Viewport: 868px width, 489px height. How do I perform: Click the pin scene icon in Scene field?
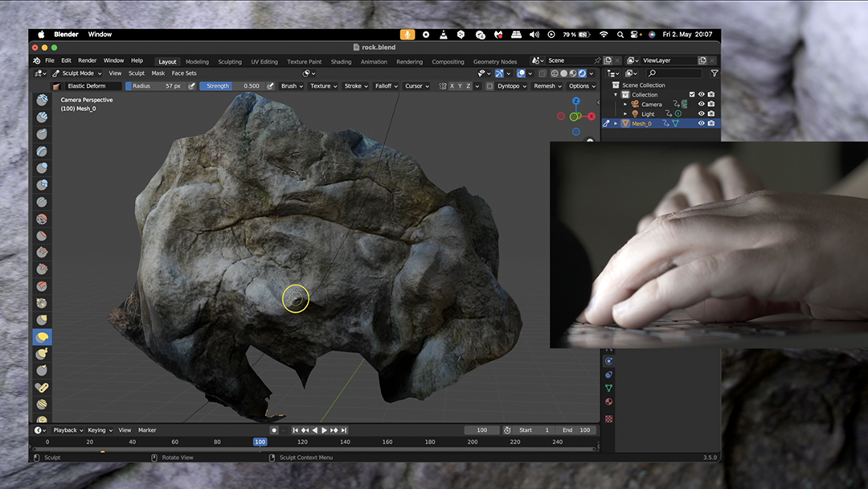pos(596,60)
